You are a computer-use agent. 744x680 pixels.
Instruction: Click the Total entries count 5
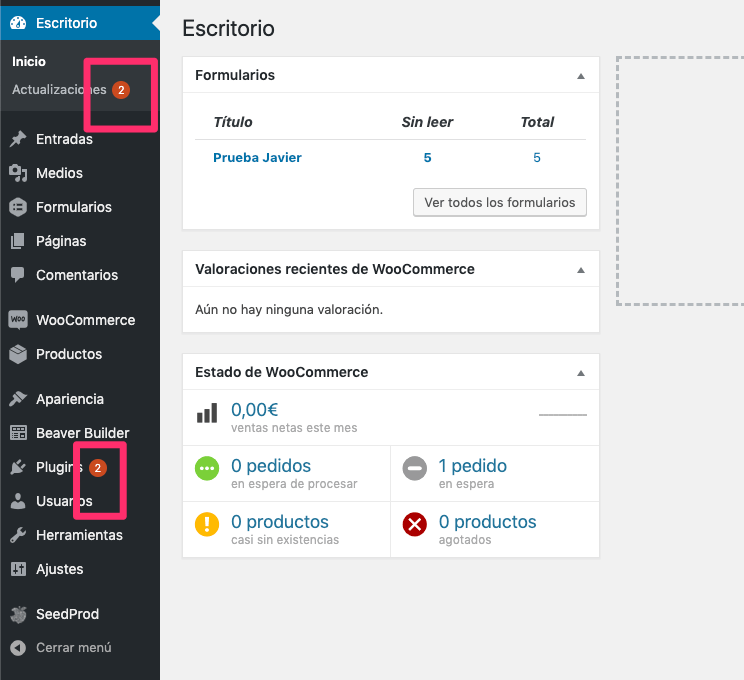pyautogui.click(x=537, y=158)
